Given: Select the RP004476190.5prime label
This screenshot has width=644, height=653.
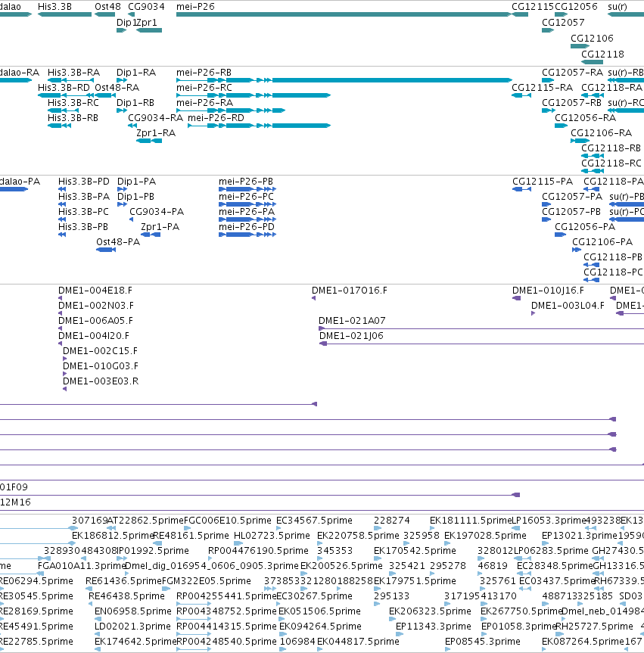Looking at the screenshot, I should [x=258, y=551].
